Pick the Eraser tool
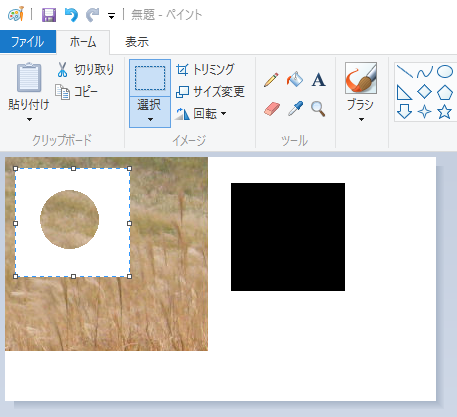Image resolution: width=457 pixels, height=417 pixels. [272, 109]
